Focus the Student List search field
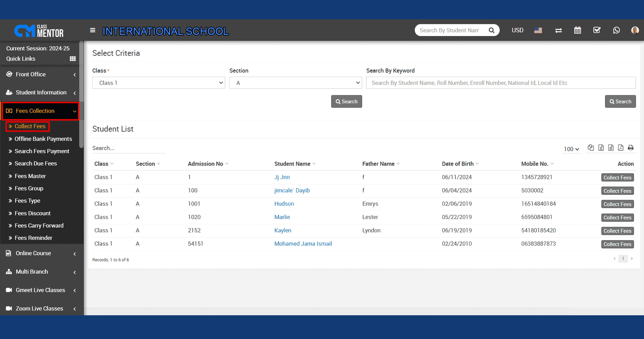The width and height of the screenshot is (644, 339). (x=129, y=148)
